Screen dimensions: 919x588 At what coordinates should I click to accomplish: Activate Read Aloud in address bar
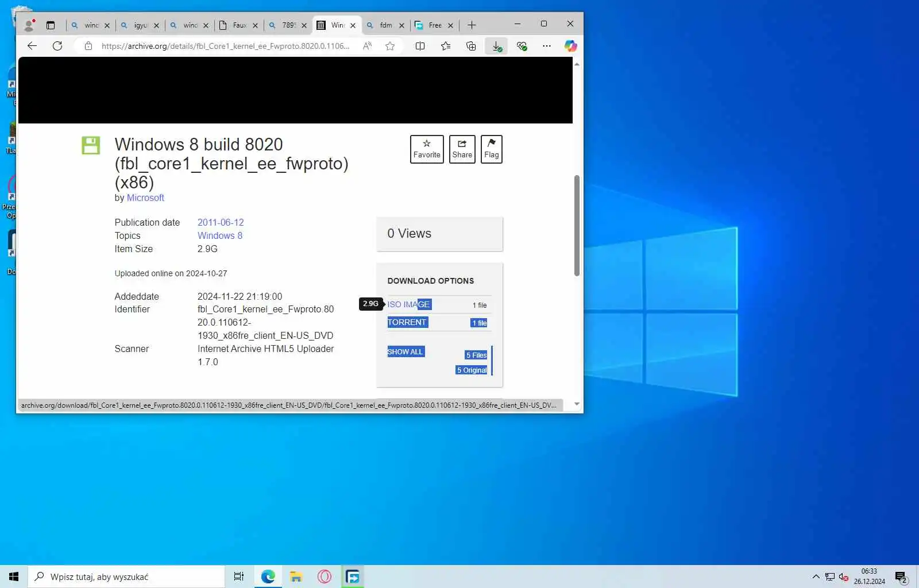coord(367,46)
